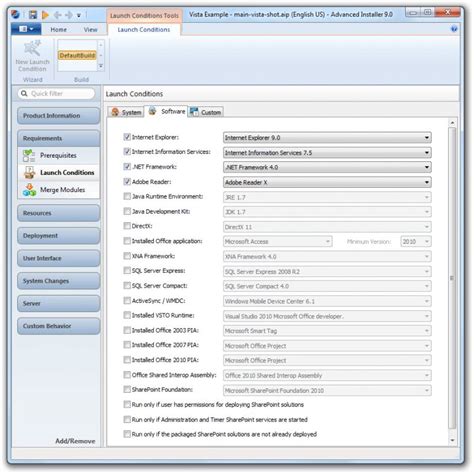The height and width of the screenshot is (474, 474).
Task: Open the Server section
Action: (58, 304)
